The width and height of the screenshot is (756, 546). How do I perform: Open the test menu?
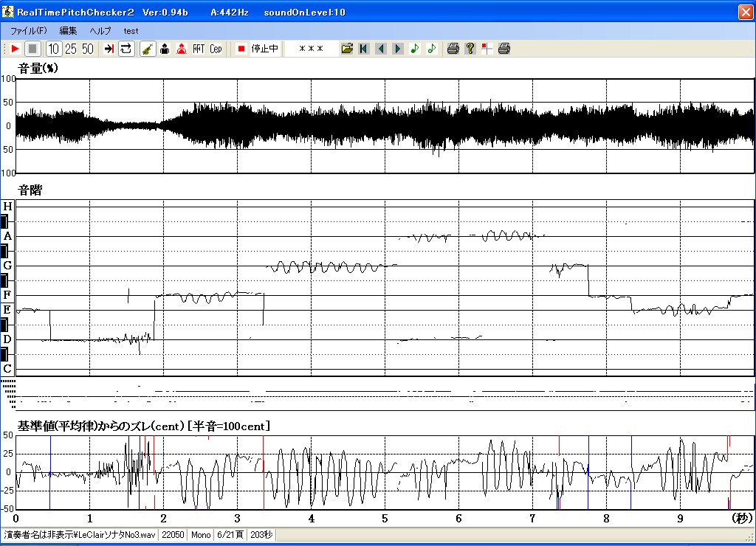(131, 31)
